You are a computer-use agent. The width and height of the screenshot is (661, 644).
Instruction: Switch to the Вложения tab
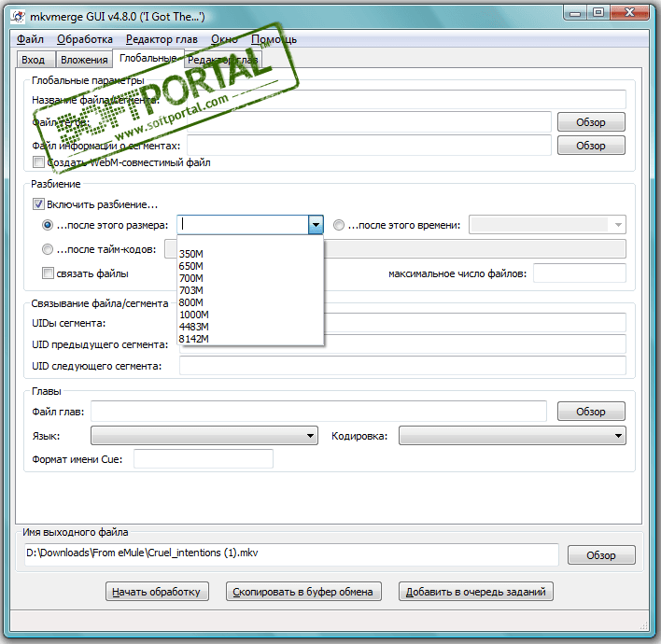coord(84,60)
